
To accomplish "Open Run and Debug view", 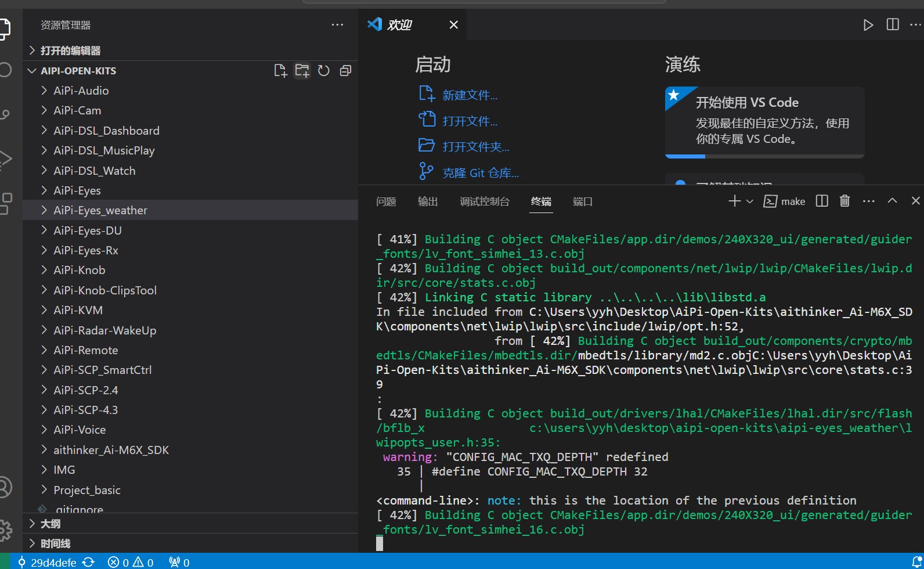I will pyautogui.click(x=5, y=159).
